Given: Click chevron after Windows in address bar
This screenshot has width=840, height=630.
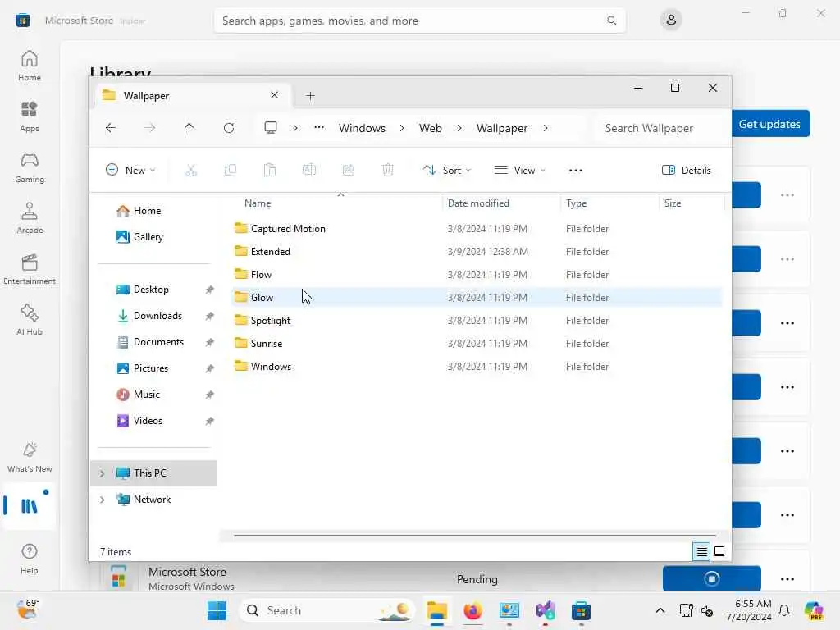Looking at the screenshot, I should [x=402, y=128].
